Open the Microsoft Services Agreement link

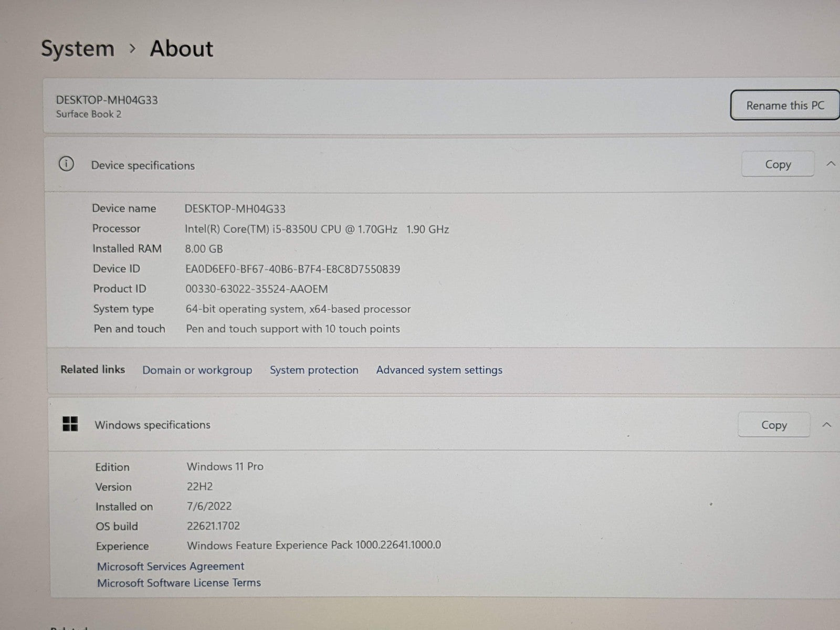click(171, 566)
